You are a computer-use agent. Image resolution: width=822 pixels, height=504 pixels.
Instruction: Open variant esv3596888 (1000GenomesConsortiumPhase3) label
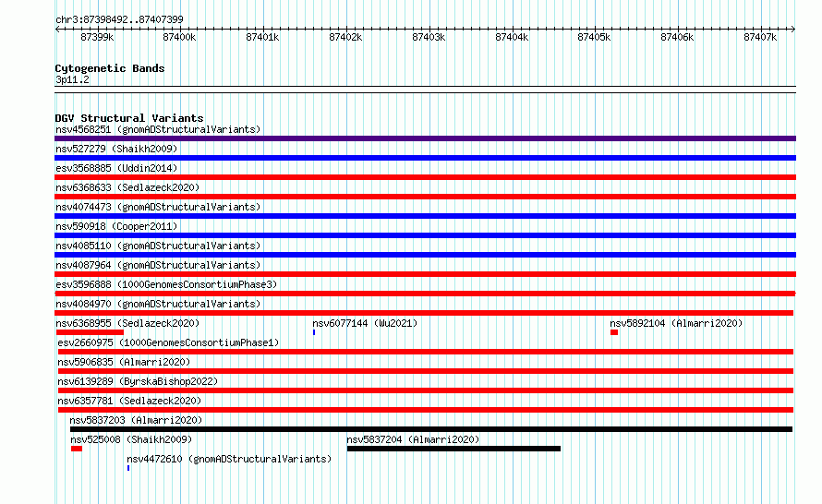click(x=166, y=284)
